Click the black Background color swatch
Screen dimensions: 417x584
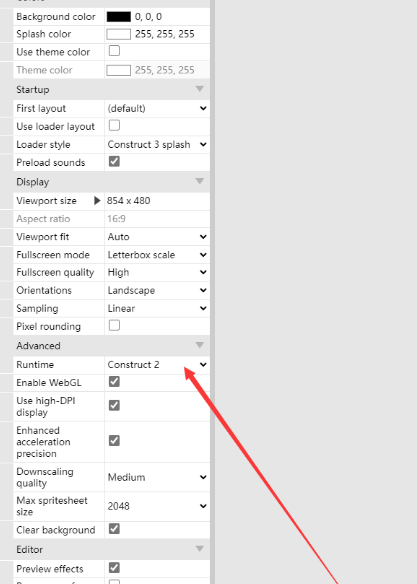119,17
